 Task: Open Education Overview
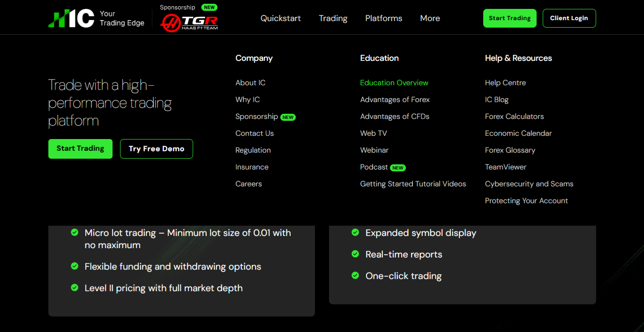tap(394, 83)
